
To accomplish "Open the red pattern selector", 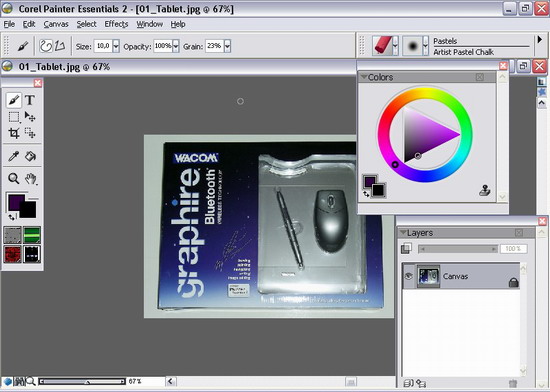I will click(x=13, y=254).
